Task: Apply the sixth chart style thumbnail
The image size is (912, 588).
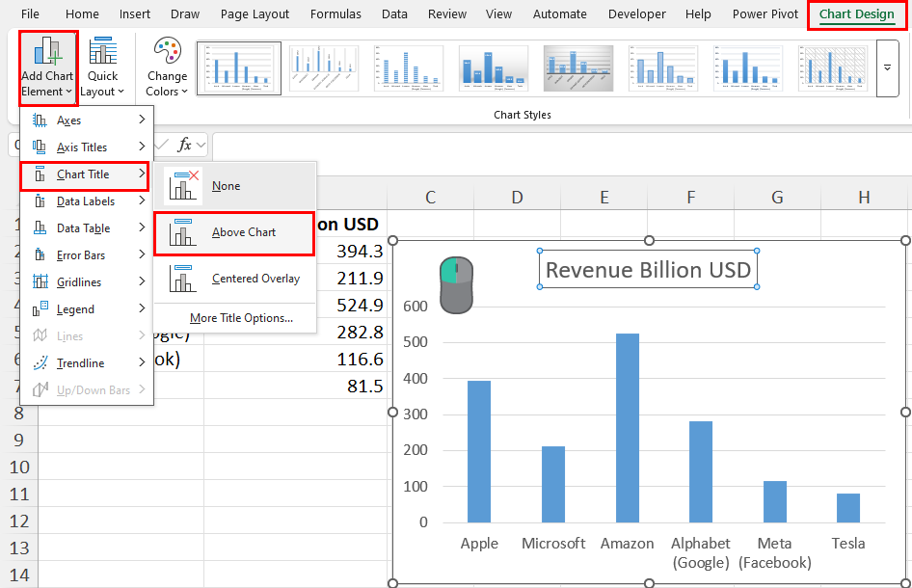Action: pos(663,68)
